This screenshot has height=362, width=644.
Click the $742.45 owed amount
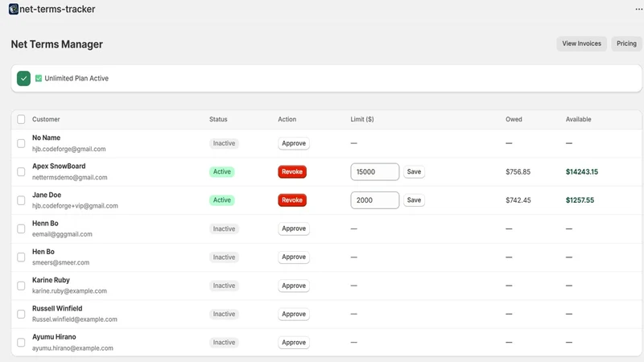tap(518, 200)
